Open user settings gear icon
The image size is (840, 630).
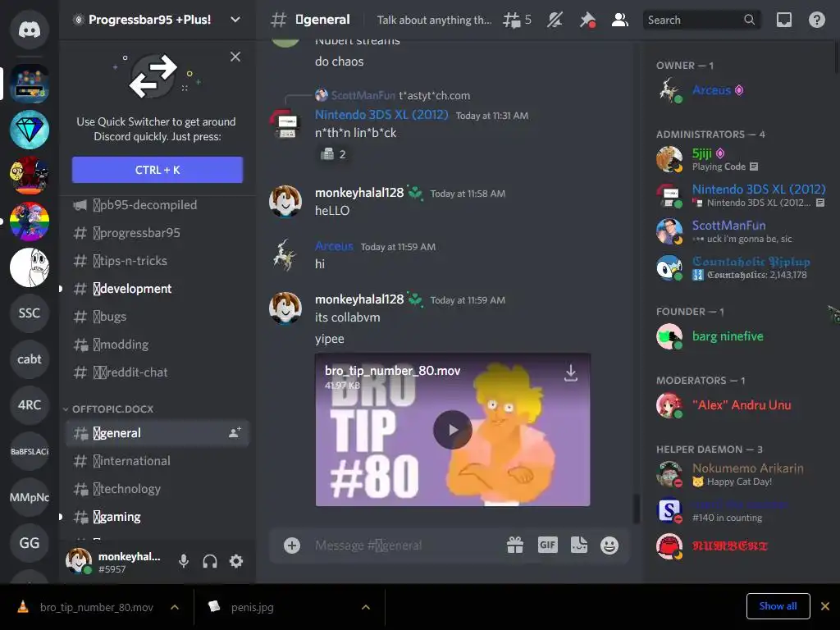[x=236, y=561]
